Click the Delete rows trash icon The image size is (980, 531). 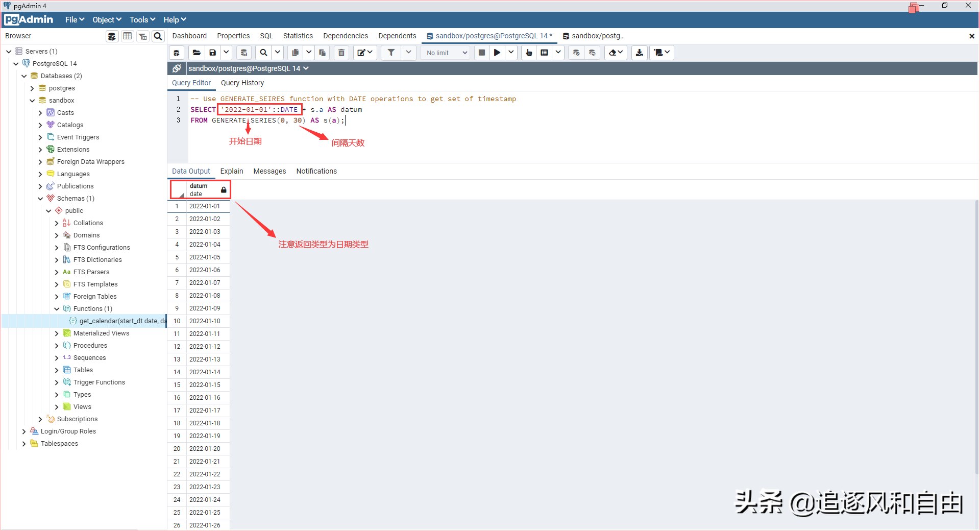pyautogui.click(x=341, y=53)
